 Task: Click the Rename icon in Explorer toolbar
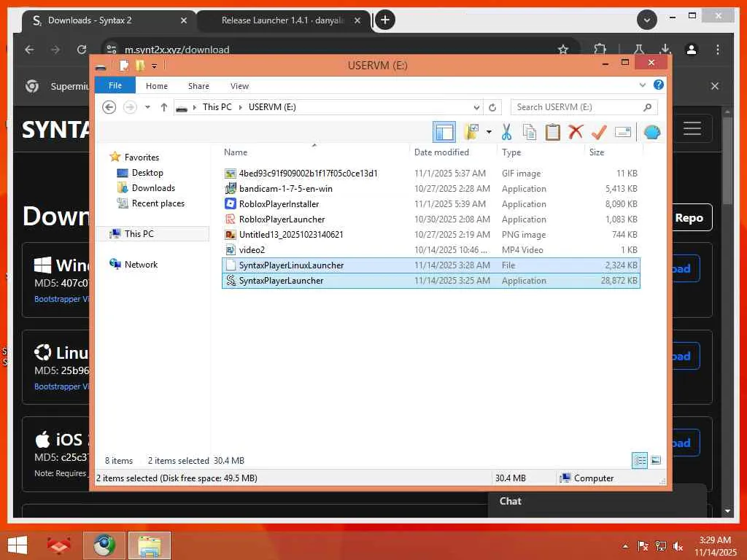pos(623,132)
